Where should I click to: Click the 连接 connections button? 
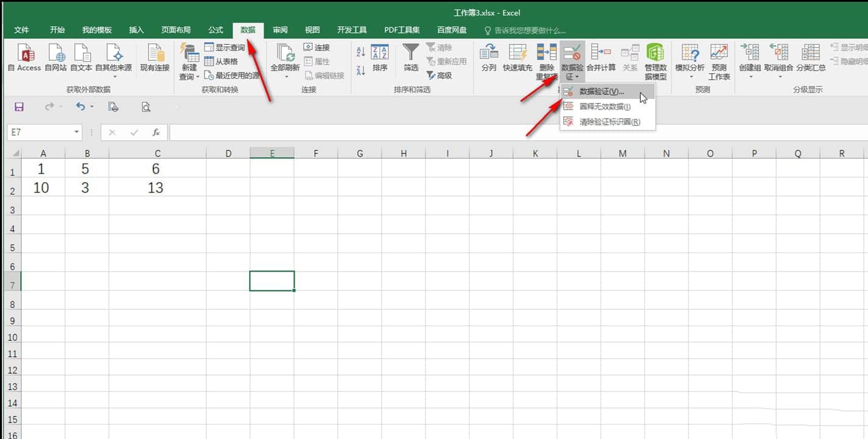click(317, 47)
